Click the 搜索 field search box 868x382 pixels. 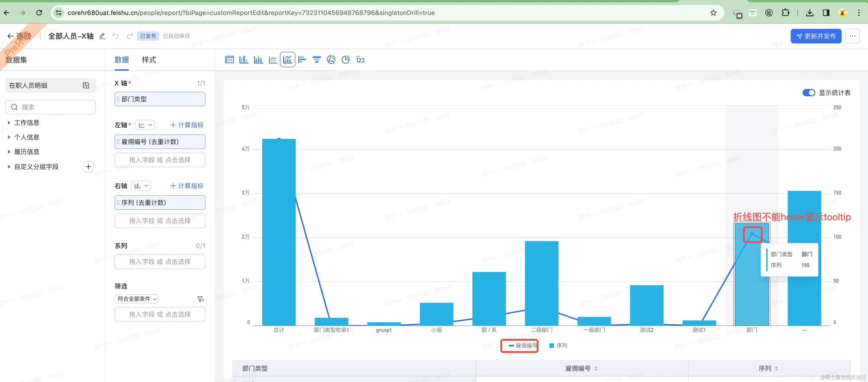(51, 107)
